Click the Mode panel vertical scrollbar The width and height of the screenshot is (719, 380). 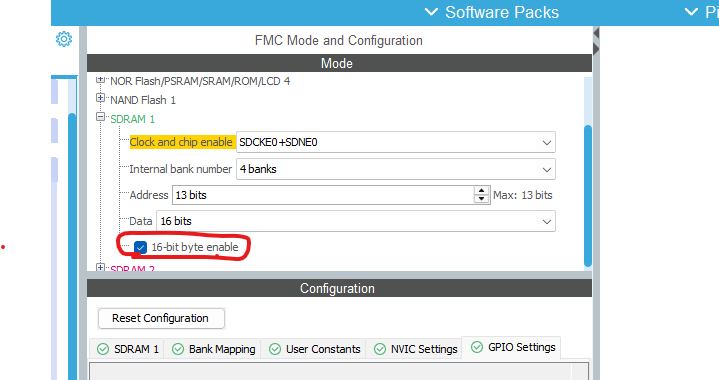click(588, 196)
